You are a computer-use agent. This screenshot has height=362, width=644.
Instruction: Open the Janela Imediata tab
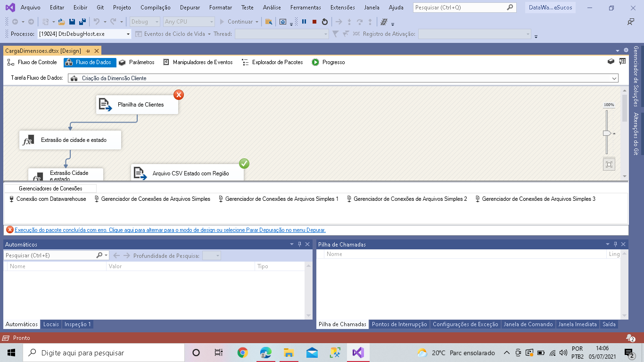coord(578,324)
